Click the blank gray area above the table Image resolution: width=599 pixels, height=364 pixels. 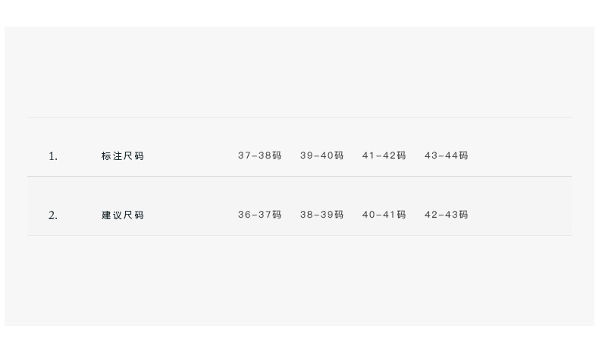click(299, 72)
